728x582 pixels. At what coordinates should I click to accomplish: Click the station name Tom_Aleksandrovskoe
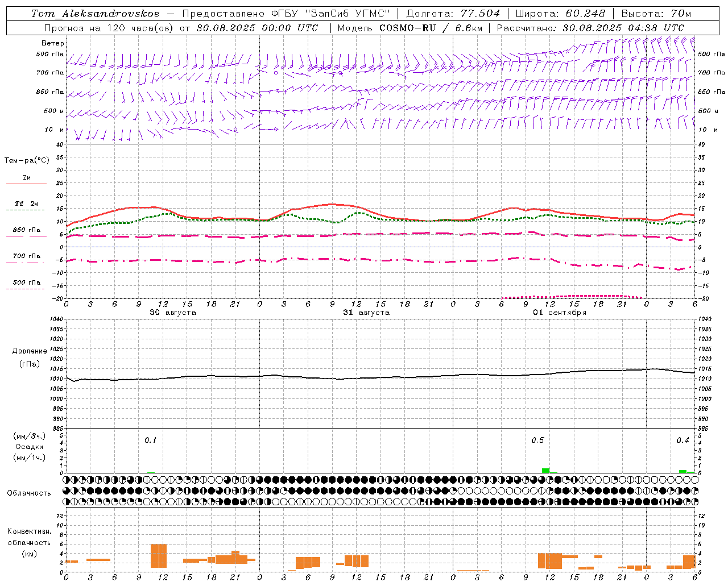(96, 14)
